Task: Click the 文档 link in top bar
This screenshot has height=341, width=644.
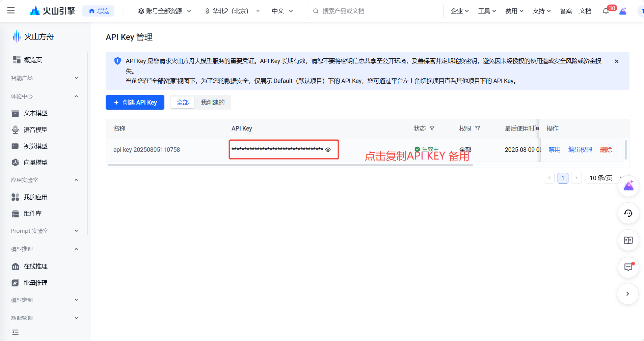Action: click(x=585, y=11)
